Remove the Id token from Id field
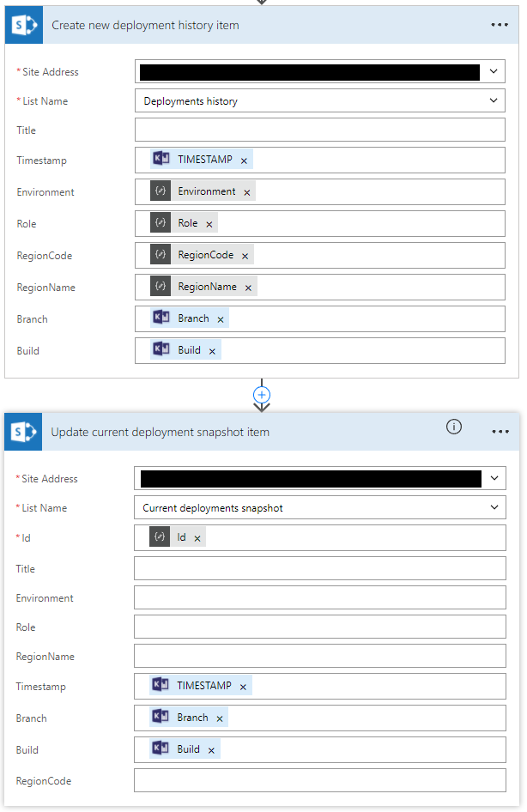The height and width of the screenshot is (812, 527). [x=197, y=538]
